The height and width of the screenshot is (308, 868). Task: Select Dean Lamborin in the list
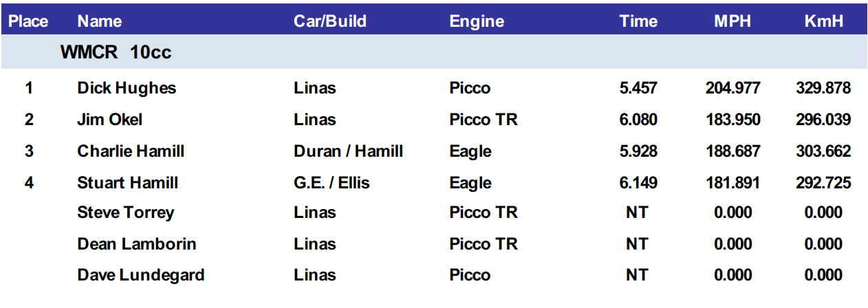[x=137, y=244]
